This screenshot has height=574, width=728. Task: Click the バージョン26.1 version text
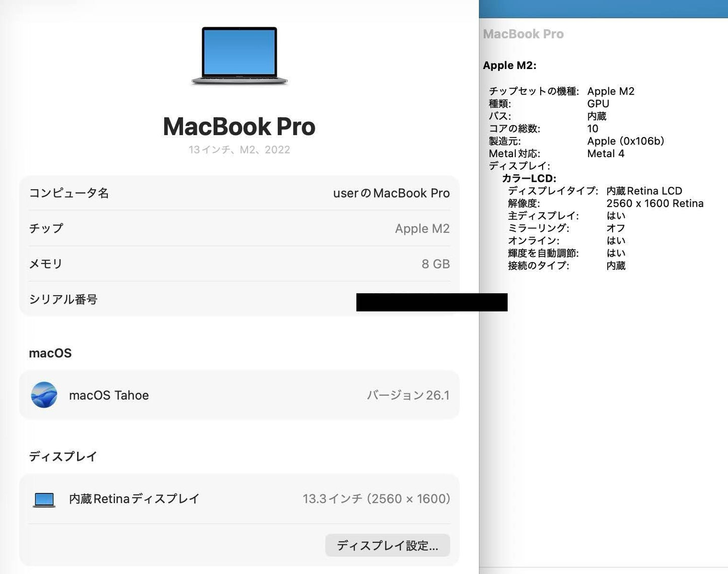click(409, 395)
